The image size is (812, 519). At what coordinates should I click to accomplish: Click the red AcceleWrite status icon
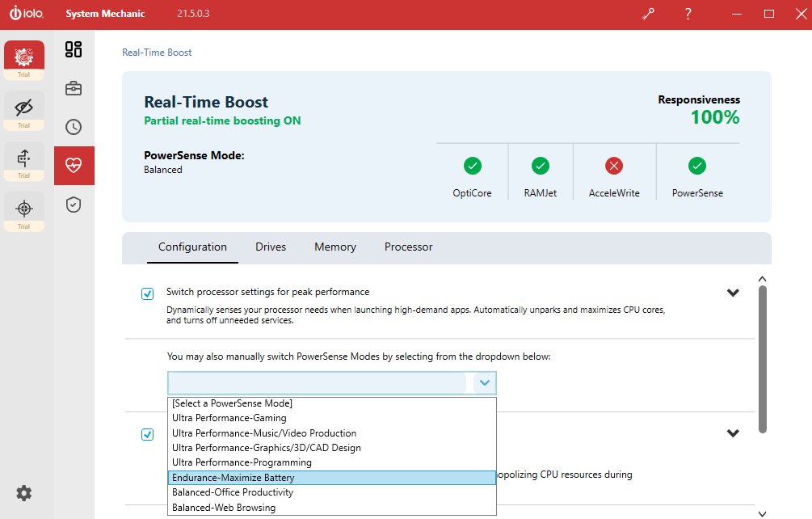coord(614,166)
